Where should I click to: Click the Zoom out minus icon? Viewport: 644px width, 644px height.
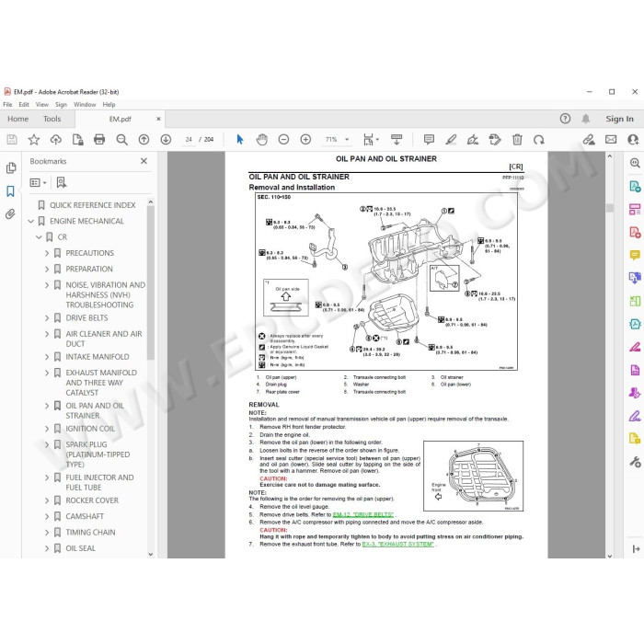coord(283,140)
